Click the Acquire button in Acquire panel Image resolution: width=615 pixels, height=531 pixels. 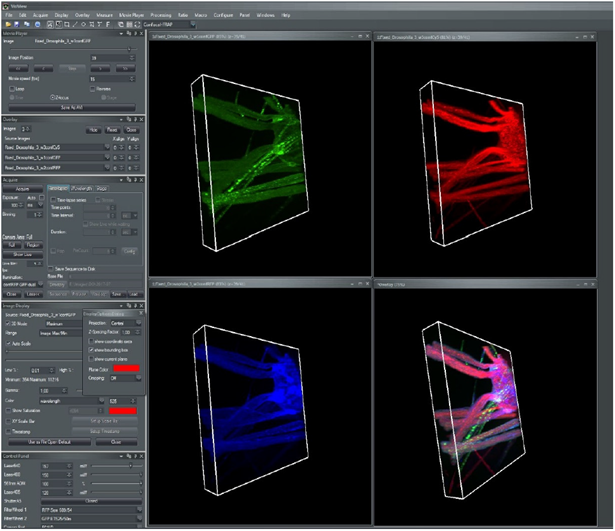tap(23, 188)
